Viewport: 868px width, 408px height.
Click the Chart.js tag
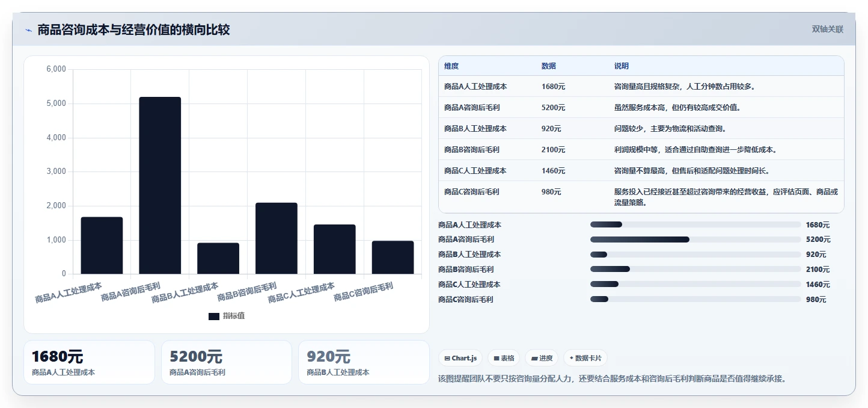point(460,358)
